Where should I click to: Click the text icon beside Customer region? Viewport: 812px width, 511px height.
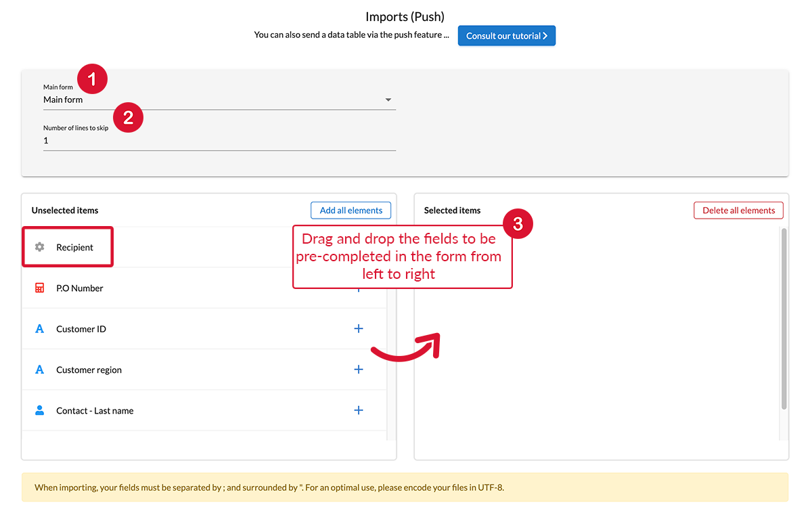39,370
